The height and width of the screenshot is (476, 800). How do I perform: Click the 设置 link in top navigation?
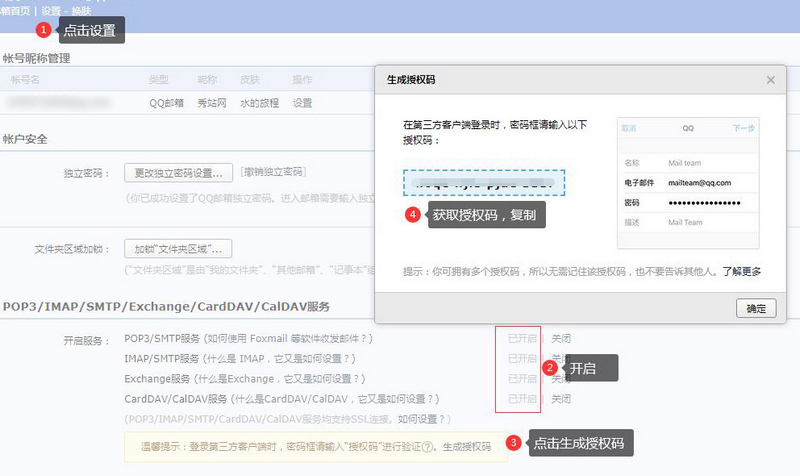pos(51,10)
